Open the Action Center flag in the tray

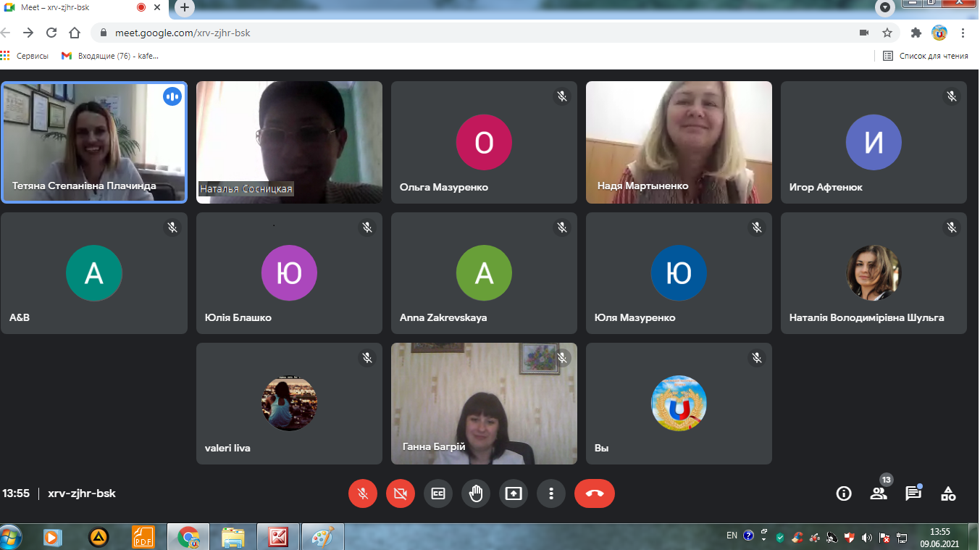point(884,538)
